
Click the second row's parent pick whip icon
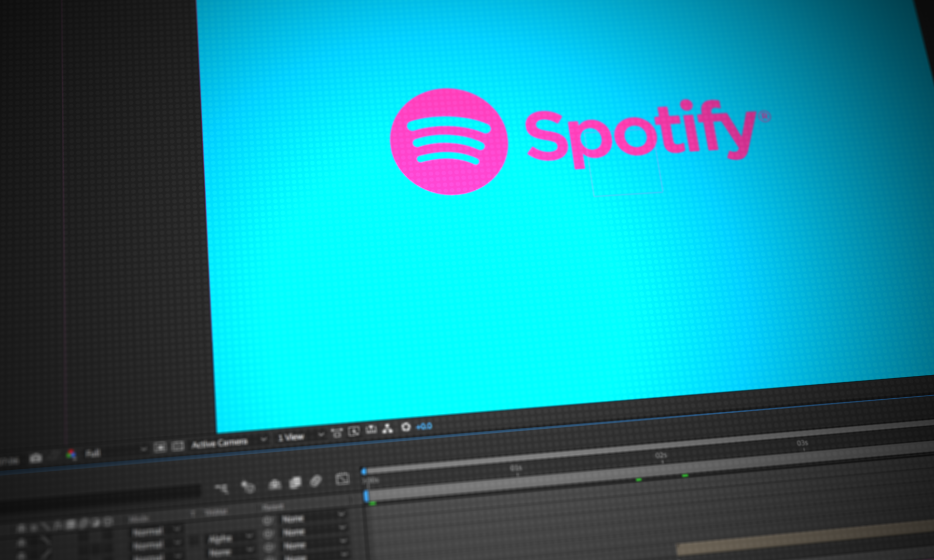point(268,533)
